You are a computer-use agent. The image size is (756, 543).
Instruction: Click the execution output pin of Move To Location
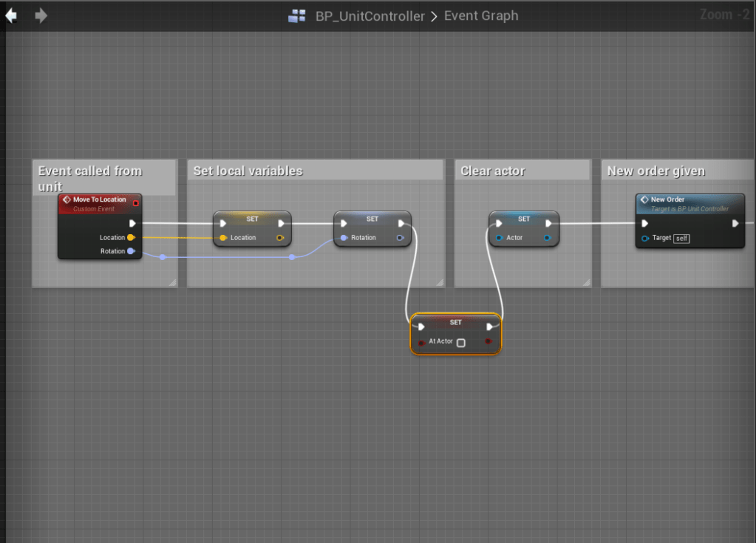132,223
